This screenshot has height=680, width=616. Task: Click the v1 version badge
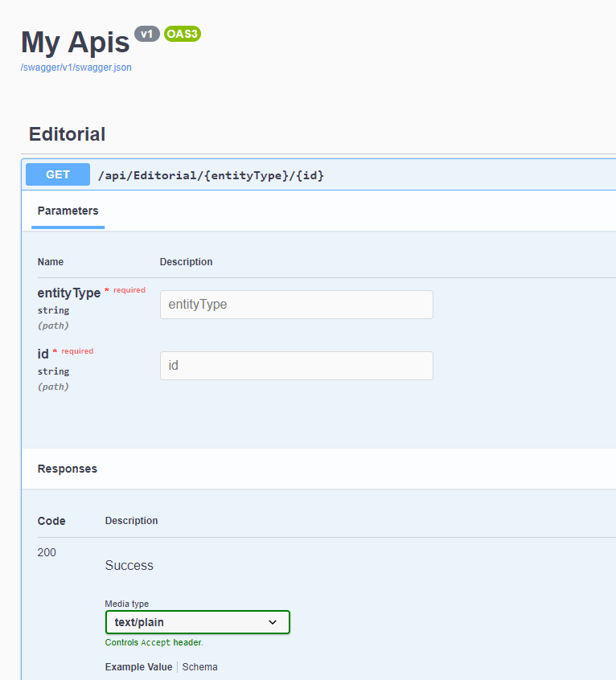point(146,34)
